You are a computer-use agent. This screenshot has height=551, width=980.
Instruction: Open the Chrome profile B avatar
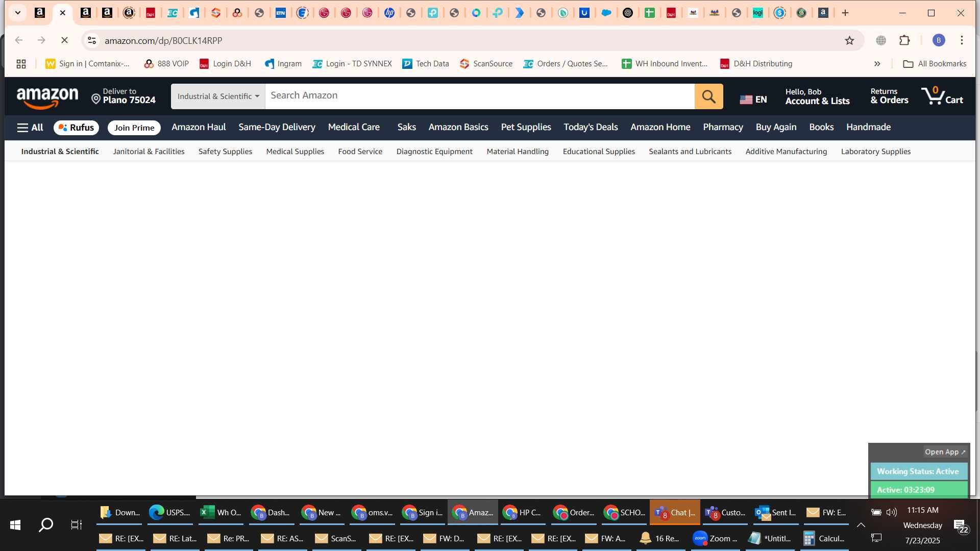939,40
